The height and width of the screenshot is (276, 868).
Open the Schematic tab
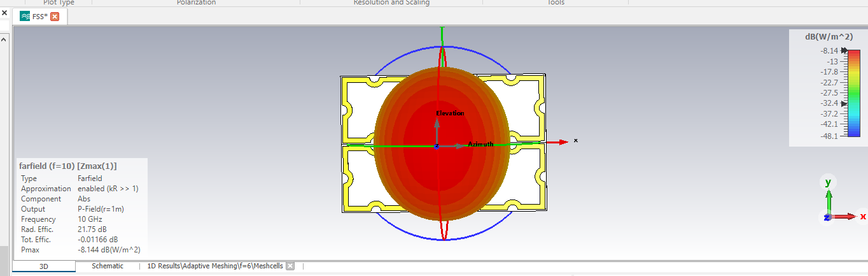[108, 266]
